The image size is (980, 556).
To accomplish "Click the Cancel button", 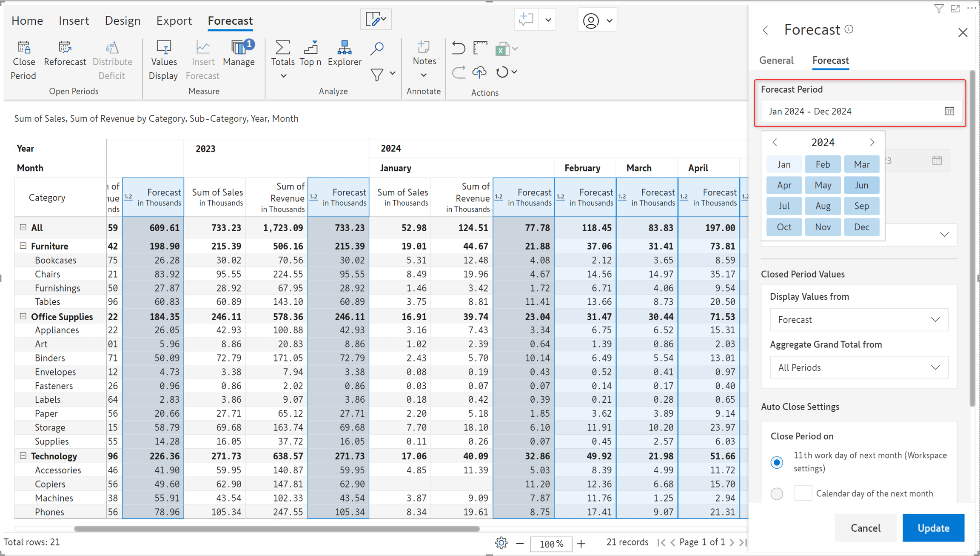I will click(866, 527).
